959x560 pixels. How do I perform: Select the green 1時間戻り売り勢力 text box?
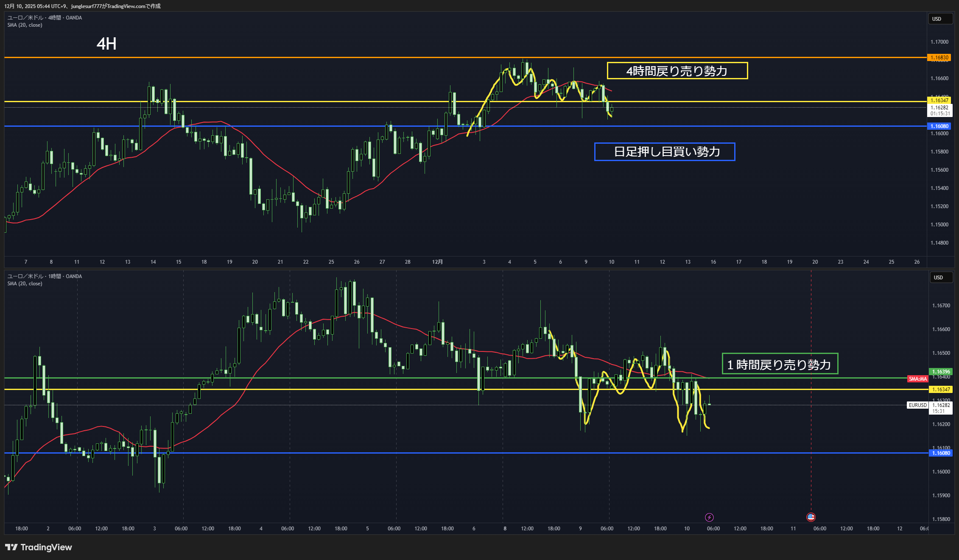[x=780, y=364]
